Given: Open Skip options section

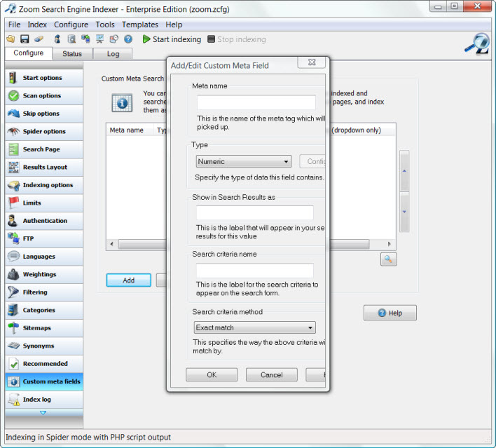Looking at the screenshot, I should [44, 114].
